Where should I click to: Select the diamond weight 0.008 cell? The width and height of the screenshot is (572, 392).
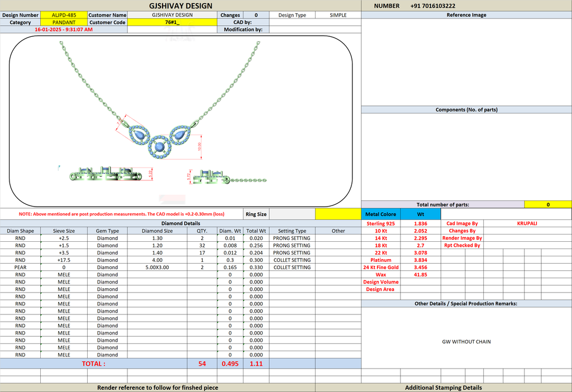tap(230, 245)
